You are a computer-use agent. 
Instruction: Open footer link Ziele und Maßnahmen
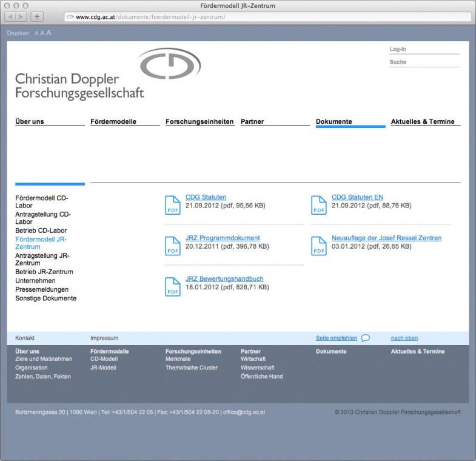coord(44,359)
